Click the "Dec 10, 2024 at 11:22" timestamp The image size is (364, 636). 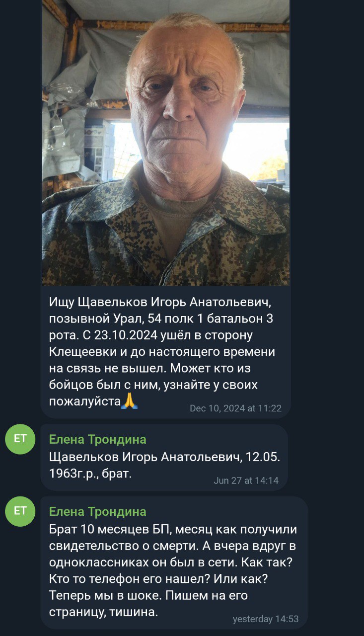coord(235,408)
